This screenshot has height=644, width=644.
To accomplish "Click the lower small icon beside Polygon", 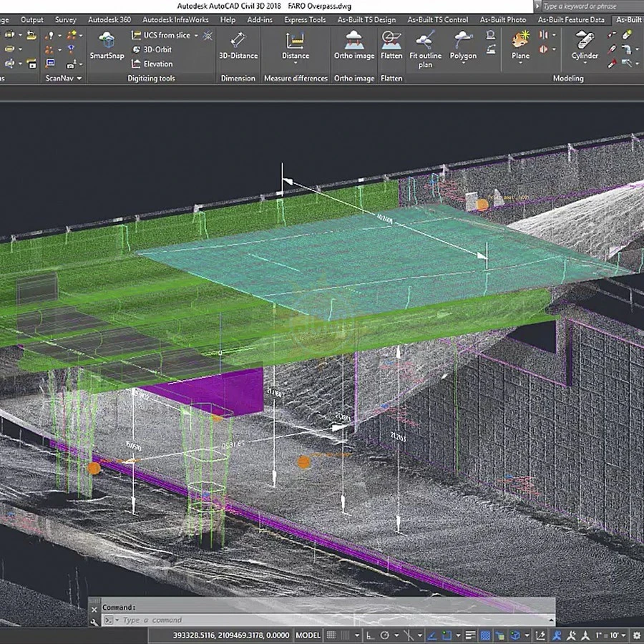I will point(490,49).
